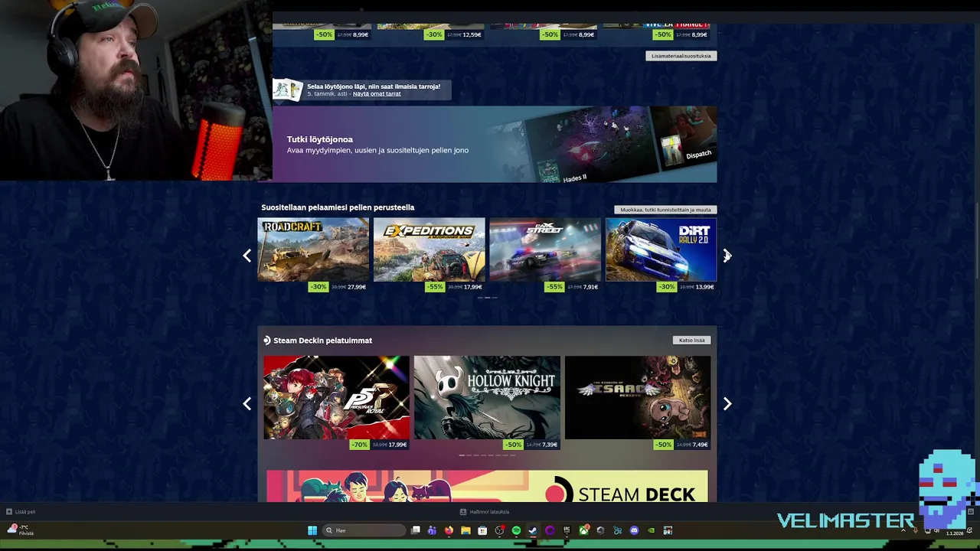Open Microsoft Store from the taskbar

point(482,530)
